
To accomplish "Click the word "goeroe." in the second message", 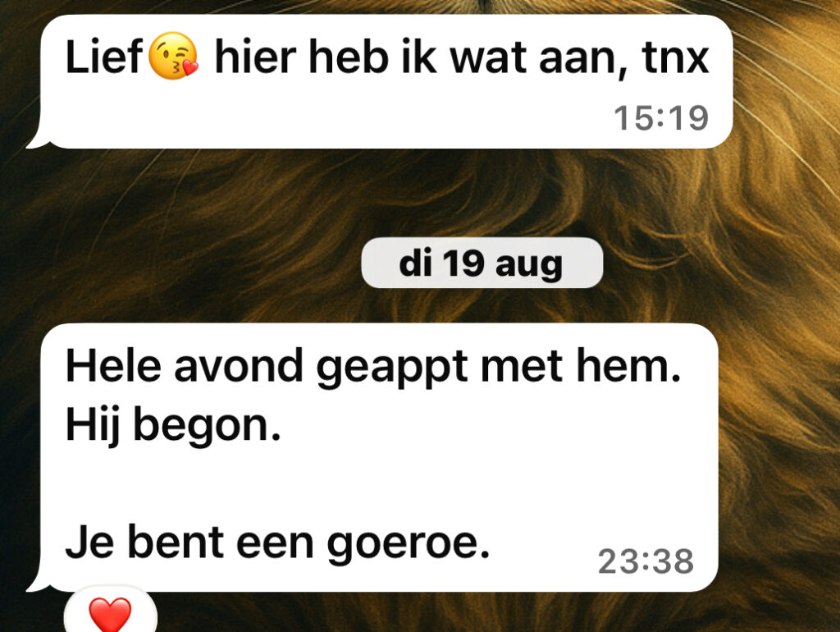I will 409,545.
